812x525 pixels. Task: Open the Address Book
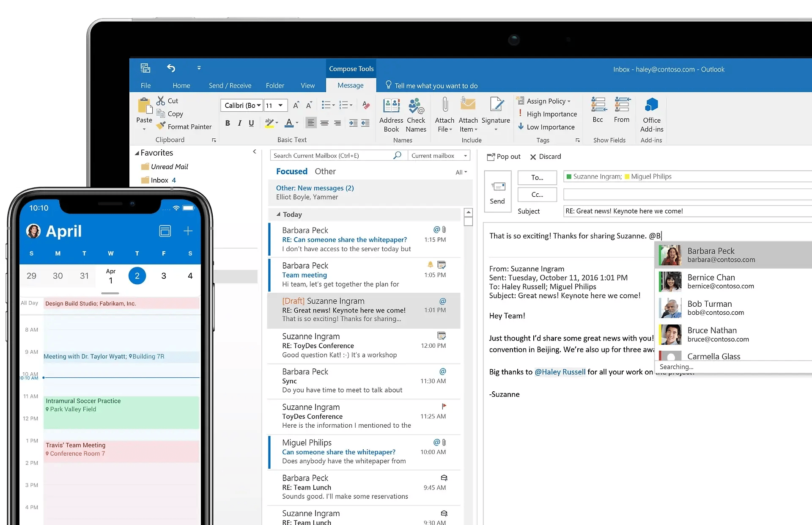click(x=391, y=115)
